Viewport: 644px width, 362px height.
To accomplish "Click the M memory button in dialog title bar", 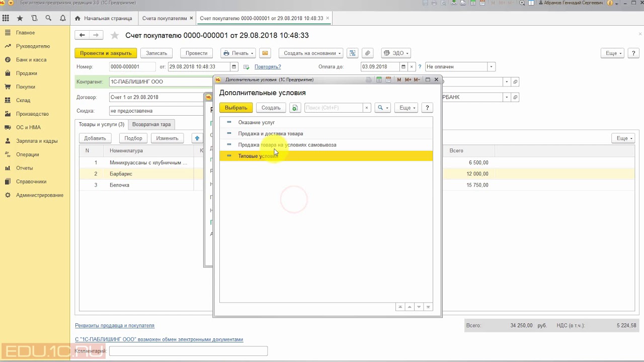I will pyautogui.click(x=399, y=79).
